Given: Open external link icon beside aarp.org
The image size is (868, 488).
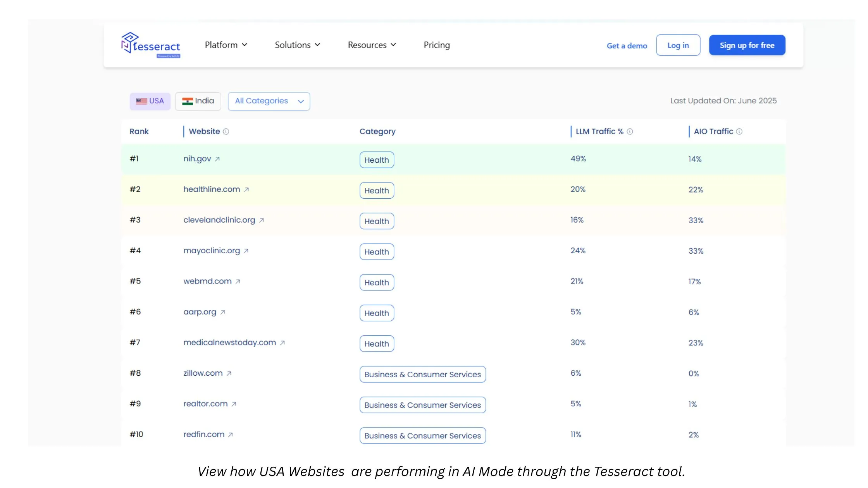Looking at the screenshot, I should (x=223, y=312).
